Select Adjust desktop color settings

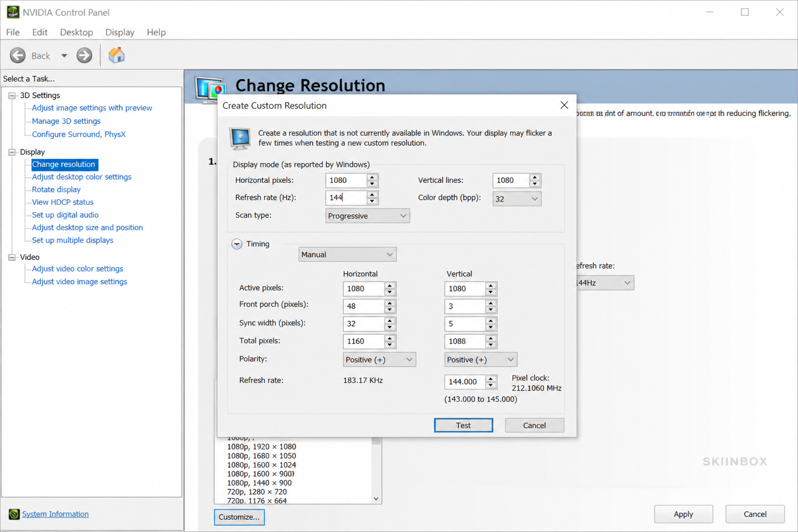coord(82,177)
